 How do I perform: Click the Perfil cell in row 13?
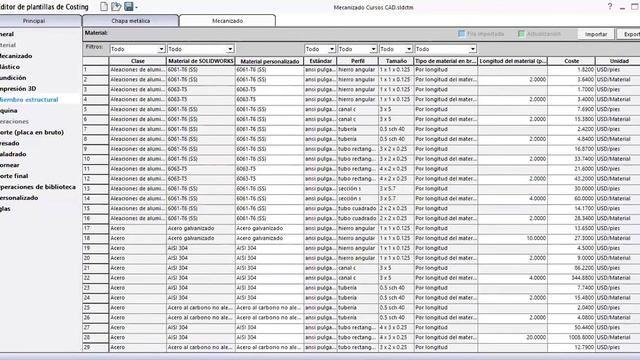coord(358,189)
